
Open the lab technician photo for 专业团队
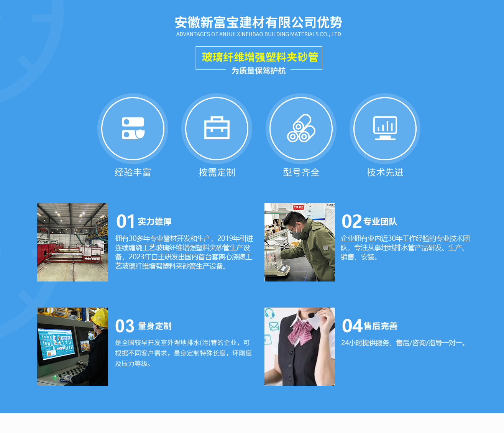(x=300, y=242)
